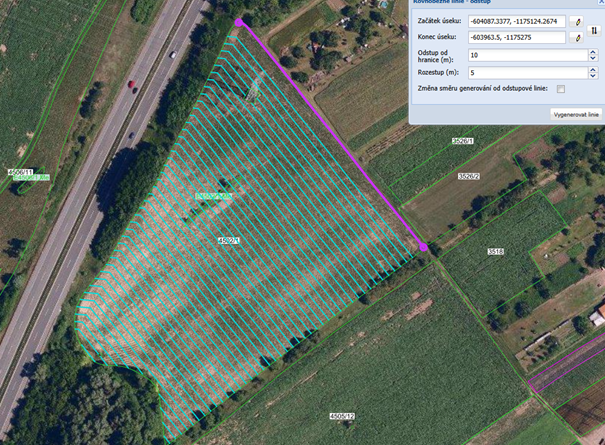
Task: Click the Rozestup value field
Action: pyautogui.click(x=528, y=73)
